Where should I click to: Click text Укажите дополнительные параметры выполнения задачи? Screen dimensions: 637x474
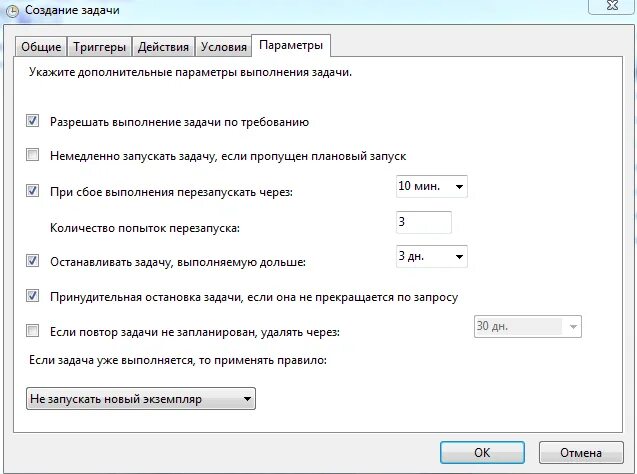[x=190, y=72]
